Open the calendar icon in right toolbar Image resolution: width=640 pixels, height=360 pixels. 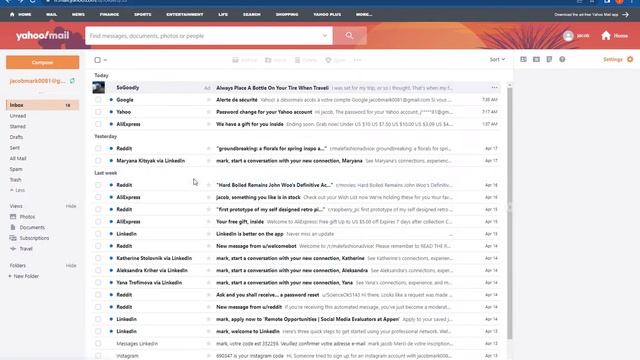[536, 59]
